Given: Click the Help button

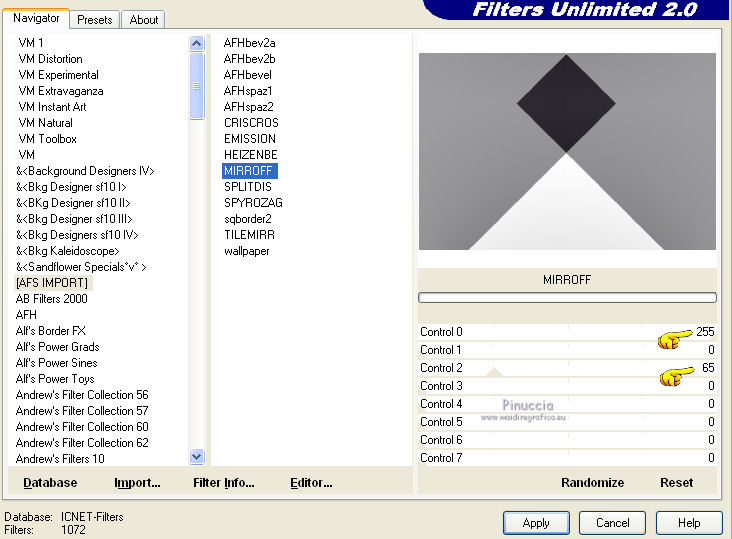Looking at the screenshot, I should pos(689,523).
